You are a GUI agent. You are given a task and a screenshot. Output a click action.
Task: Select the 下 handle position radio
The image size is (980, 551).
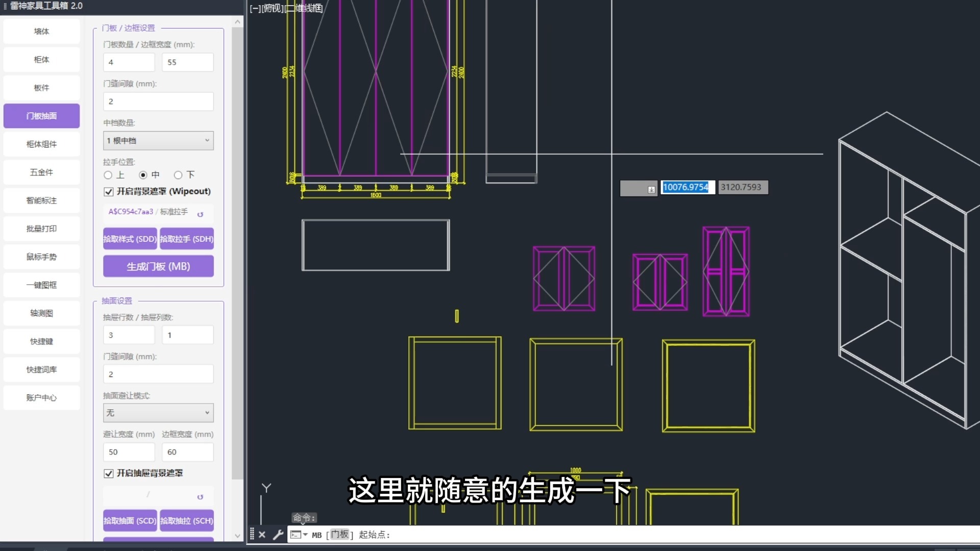[178, 175]
